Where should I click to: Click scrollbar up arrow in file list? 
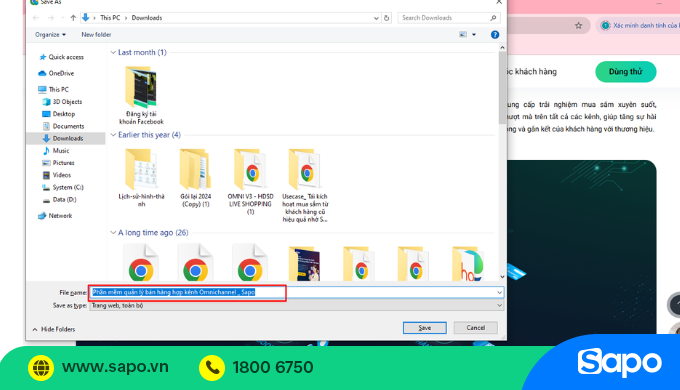(502, 47)
